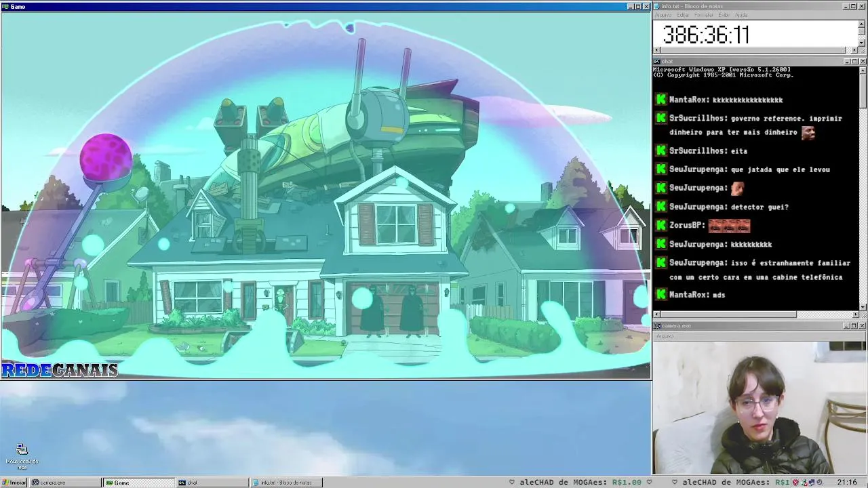
Task: Maximize the Game window
Action: 637,6
